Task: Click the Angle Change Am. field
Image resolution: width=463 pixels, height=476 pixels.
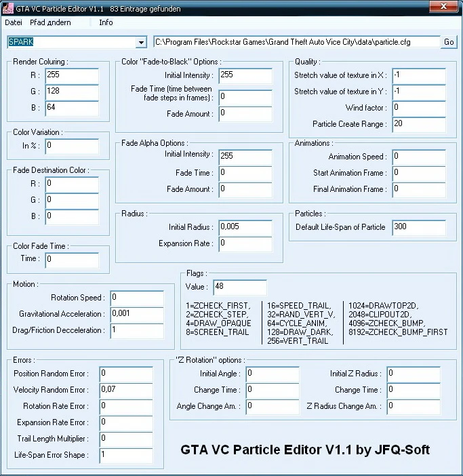Action: (273, 407)
